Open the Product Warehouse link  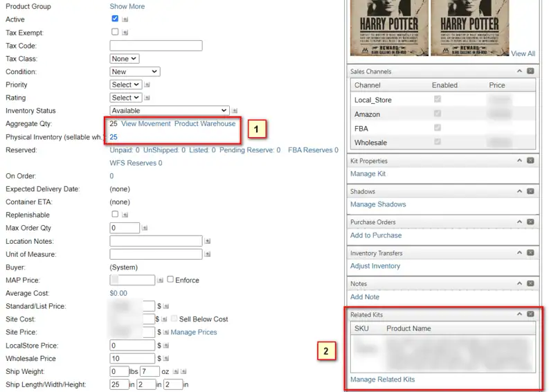pyautogui.click(x=205, y=124)
